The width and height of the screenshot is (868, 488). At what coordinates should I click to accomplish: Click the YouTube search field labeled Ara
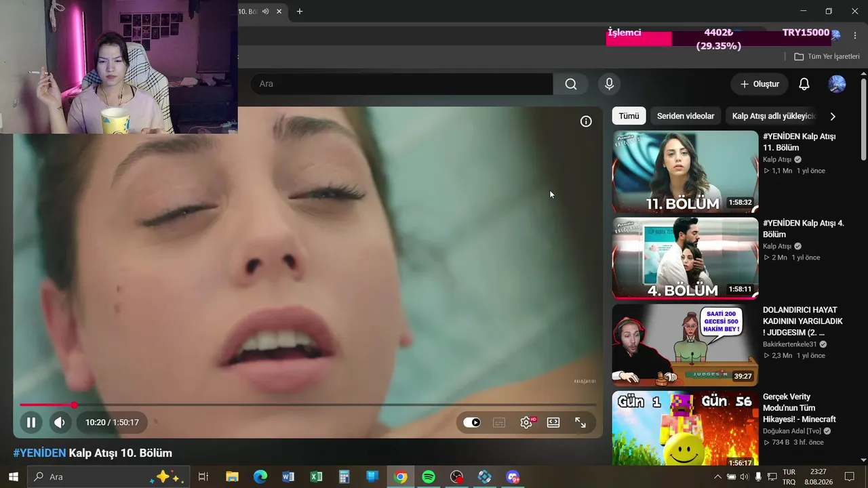401,84
